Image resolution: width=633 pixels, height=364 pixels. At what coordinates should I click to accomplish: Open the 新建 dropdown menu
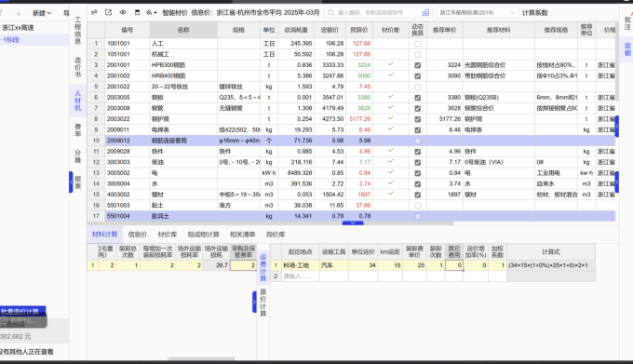42,13
